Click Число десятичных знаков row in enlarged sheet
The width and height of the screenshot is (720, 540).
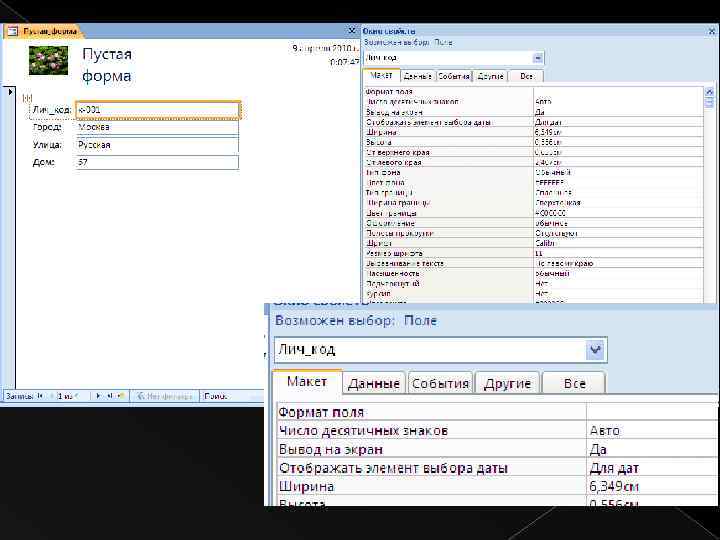(x=497, y=430)
